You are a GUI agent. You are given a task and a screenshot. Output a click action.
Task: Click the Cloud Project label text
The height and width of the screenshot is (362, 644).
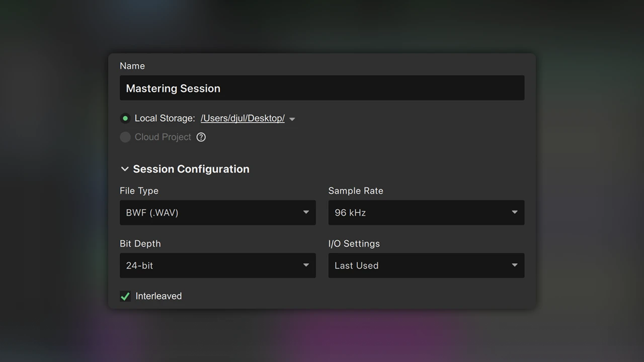(x=163, y=137)
